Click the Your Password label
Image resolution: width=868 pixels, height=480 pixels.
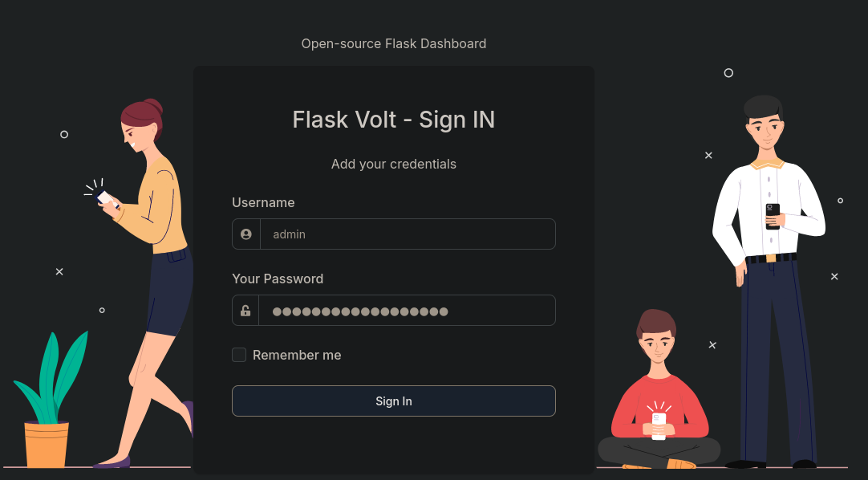278,279
